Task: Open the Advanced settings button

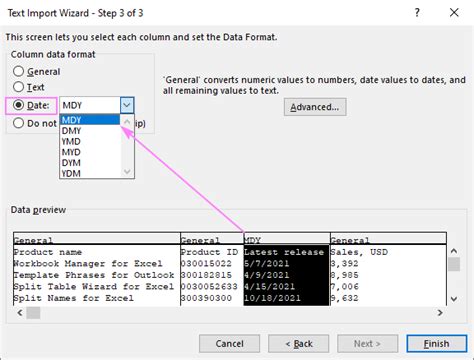Action: point(315,107)
